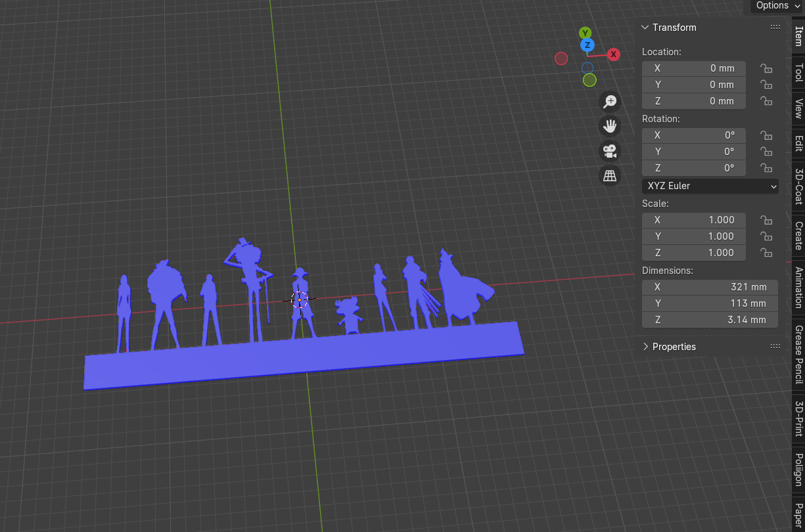Open the XYZ Euler rotation mode dropdown

point(710,186)
